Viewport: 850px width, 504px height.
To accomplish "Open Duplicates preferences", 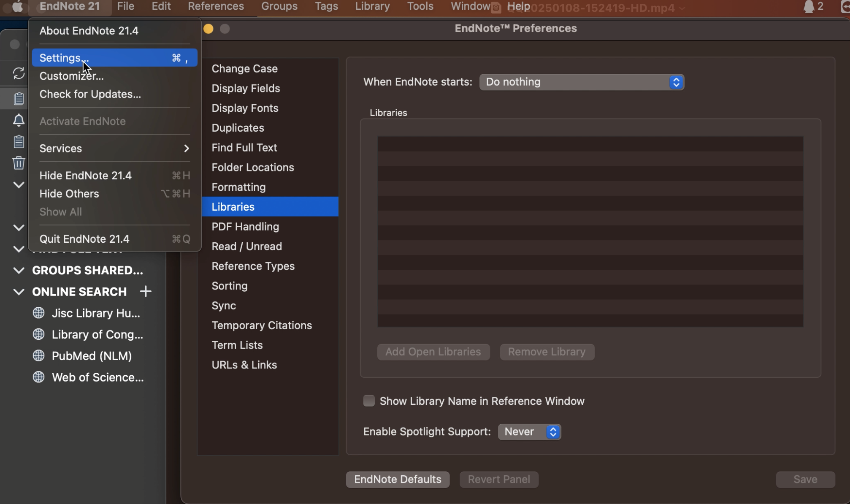I will [270, 128].
